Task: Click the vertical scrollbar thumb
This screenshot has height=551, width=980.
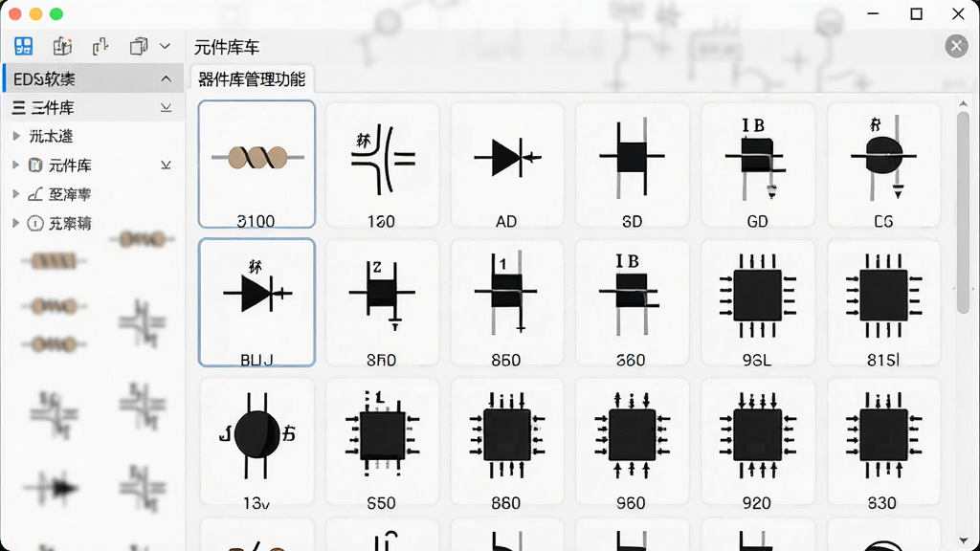Action: pos(963,212)
